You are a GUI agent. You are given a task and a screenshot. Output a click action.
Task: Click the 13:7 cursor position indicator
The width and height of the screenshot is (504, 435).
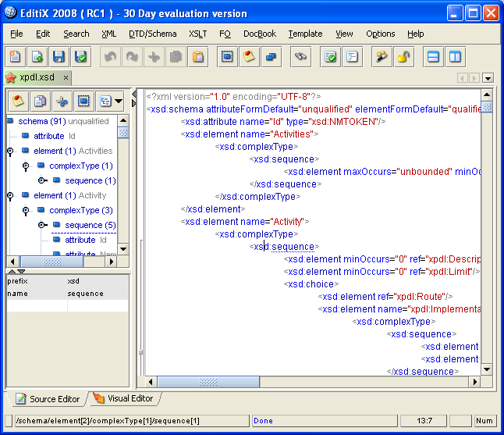pyautogui.click(x=424, y=421)
